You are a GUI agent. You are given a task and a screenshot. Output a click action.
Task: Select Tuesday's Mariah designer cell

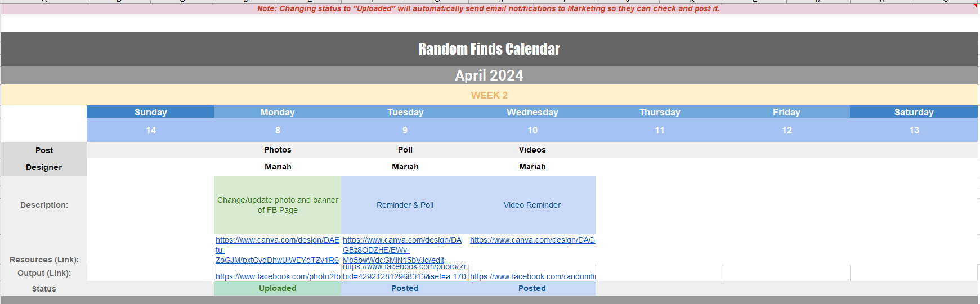(x=405, y=167)
